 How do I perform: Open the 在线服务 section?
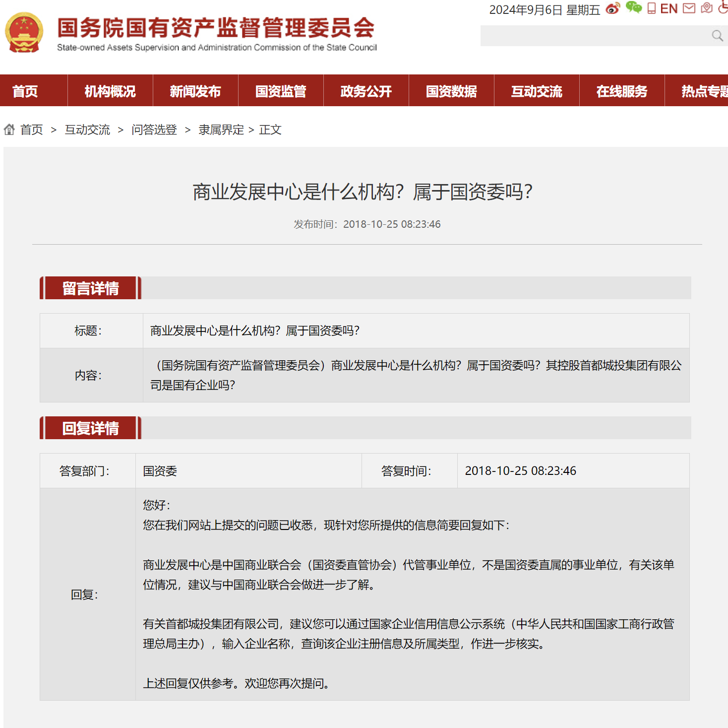tap(622, 91)
